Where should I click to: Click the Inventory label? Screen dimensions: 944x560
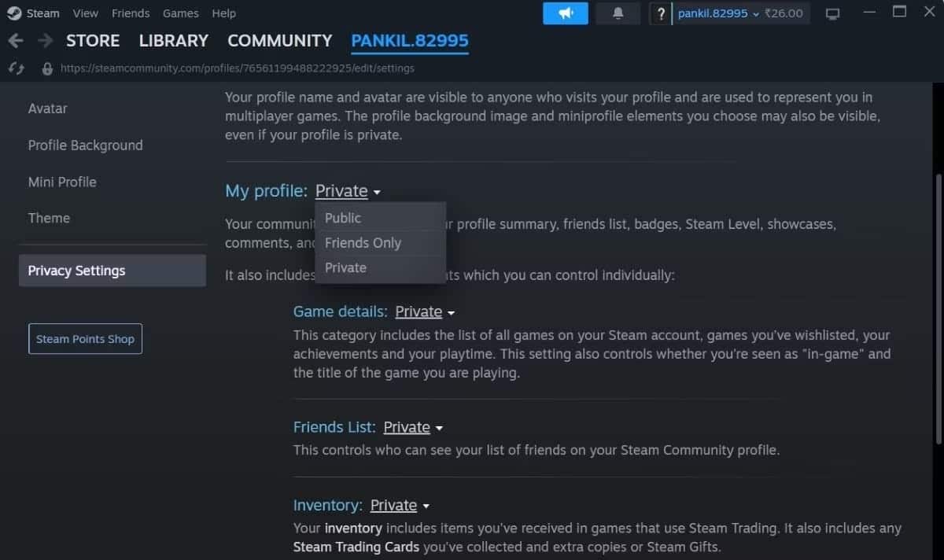pyautogui.click(x=328, y=505)
